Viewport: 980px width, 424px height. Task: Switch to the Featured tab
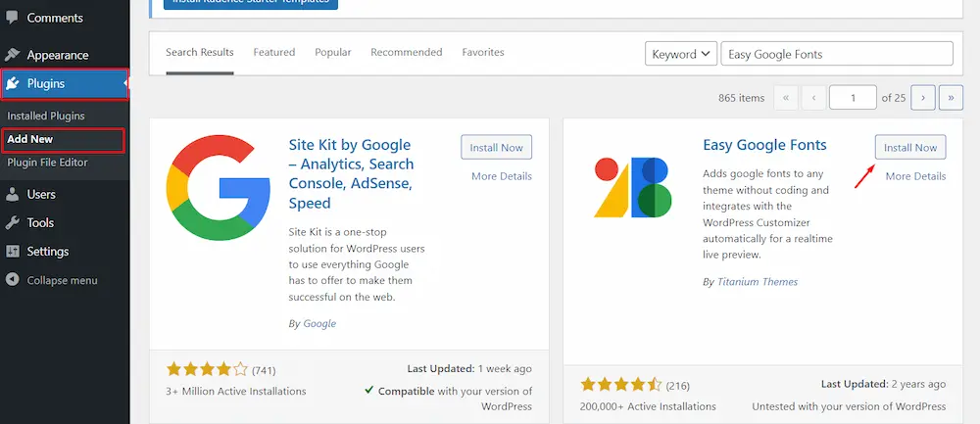[x=273, y=53]
